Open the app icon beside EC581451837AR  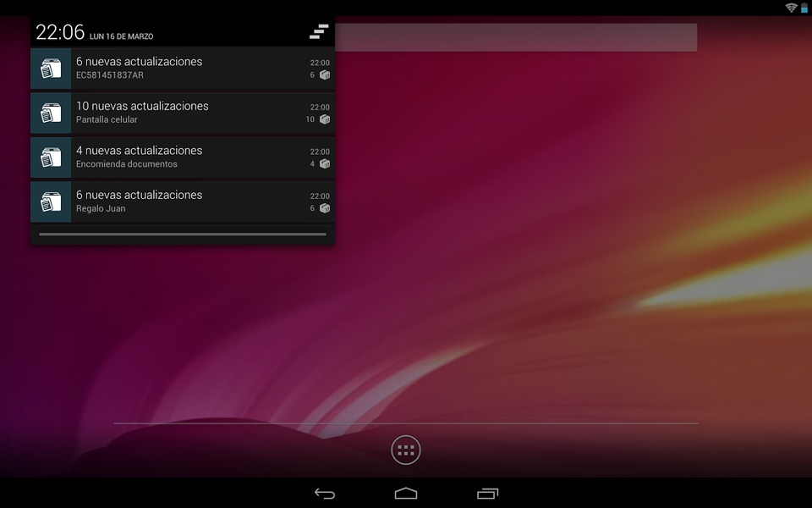coord(51,69)
